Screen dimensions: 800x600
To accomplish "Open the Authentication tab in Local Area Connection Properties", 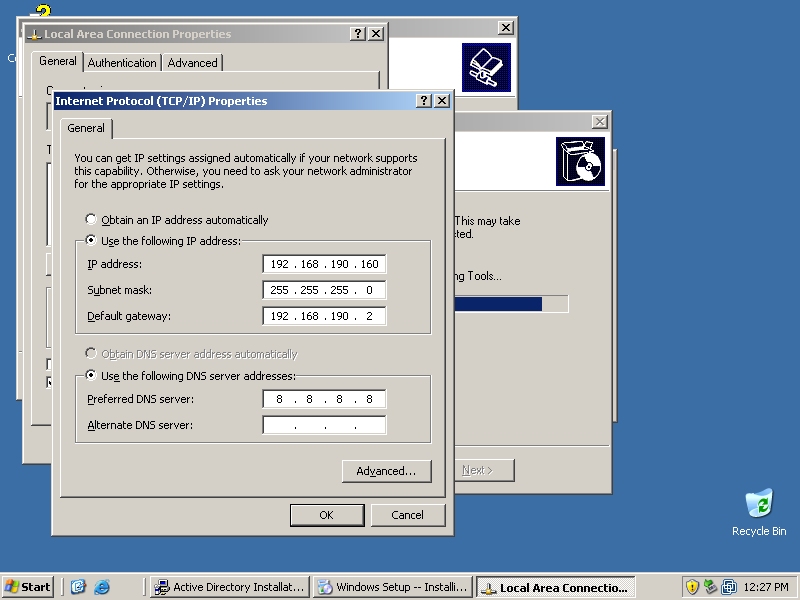I will click(x=122, y=63).
